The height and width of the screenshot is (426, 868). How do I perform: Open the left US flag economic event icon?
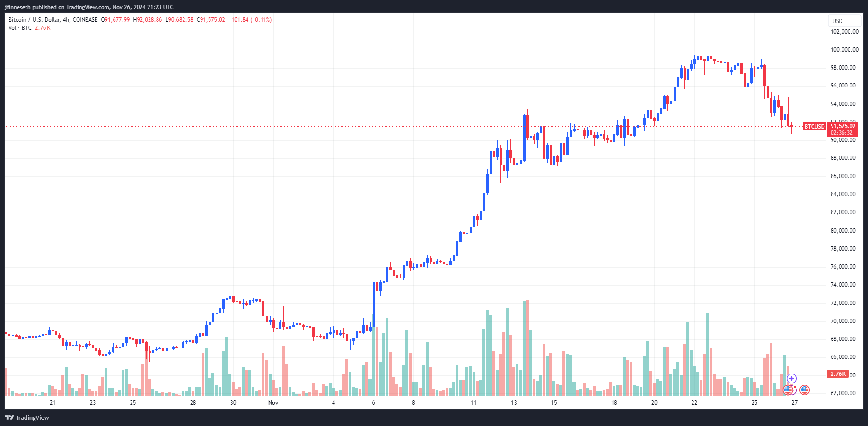click(x=788, y=390)
